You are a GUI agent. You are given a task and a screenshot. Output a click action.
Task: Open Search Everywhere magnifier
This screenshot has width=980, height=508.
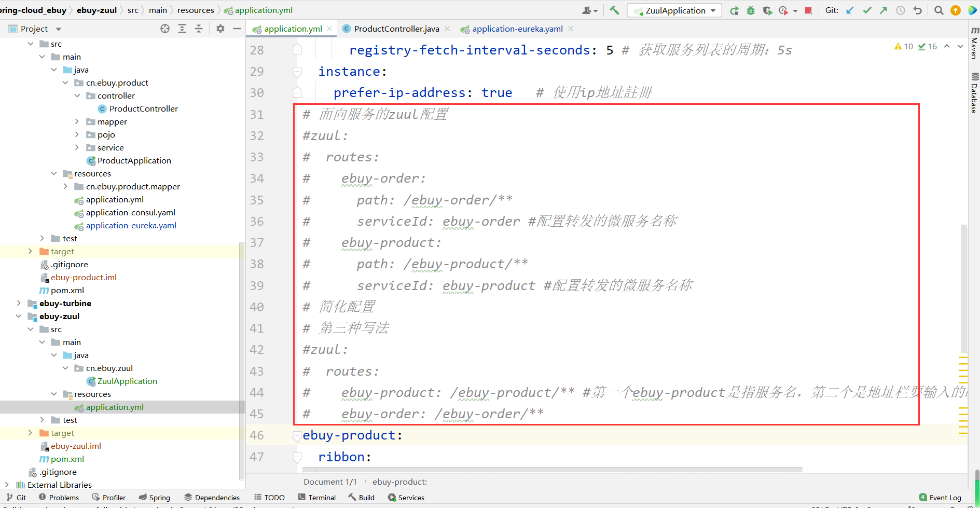938,10
